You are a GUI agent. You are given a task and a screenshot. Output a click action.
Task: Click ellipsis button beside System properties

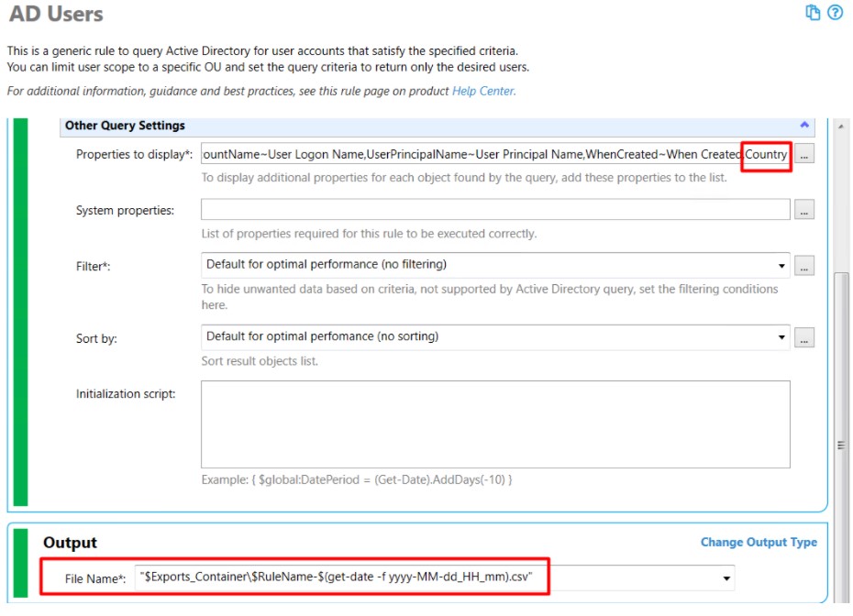804,209
